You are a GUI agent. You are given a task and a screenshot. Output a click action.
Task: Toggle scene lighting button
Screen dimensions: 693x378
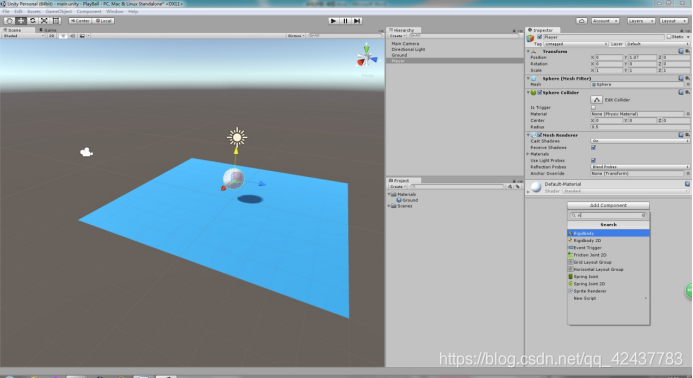pos(63,36)
